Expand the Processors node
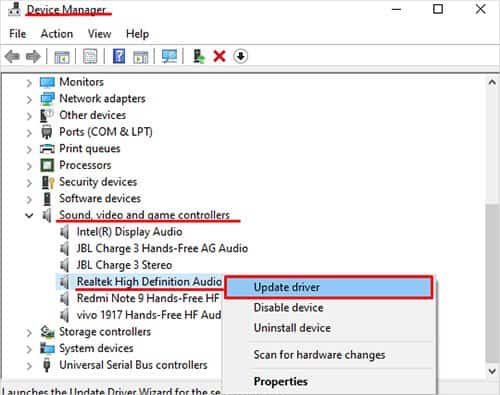Screen dimensions: 500x395 (29, 166)
